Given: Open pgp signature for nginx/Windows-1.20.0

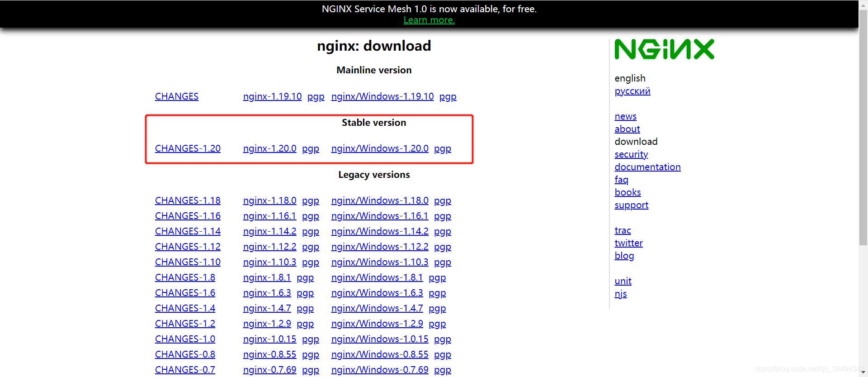Looking at the screenshot, I should click(x=443, y=149).
